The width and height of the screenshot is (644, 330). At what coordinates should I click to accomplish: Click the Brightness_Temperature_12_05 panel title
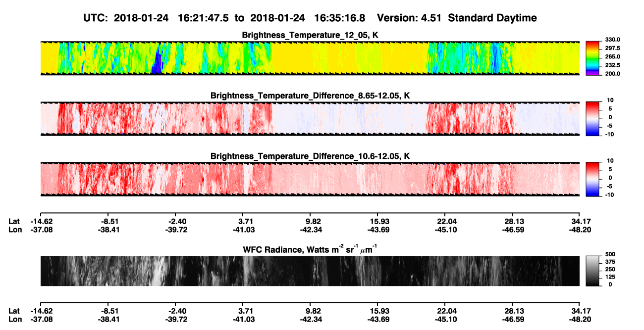click(310, 35)
